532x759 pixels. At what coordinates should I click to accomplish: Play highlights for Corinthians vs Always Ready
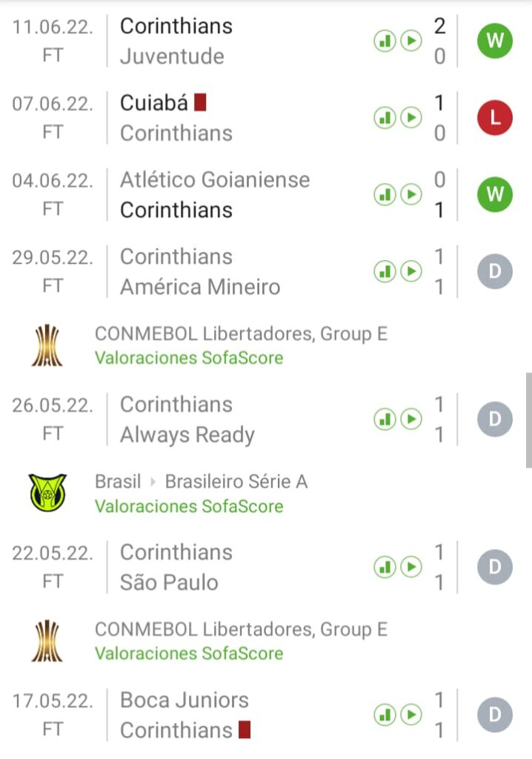coord(411,419)
